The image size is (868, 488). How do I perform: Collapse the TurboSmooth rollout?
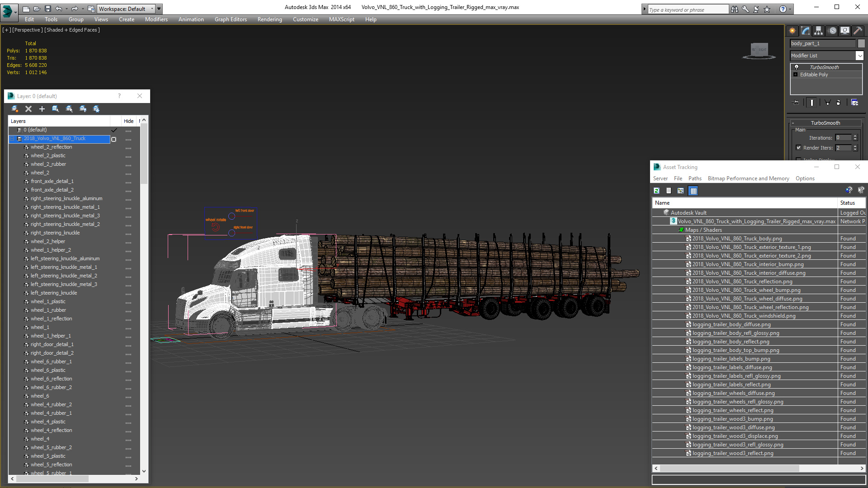[825, 123]
